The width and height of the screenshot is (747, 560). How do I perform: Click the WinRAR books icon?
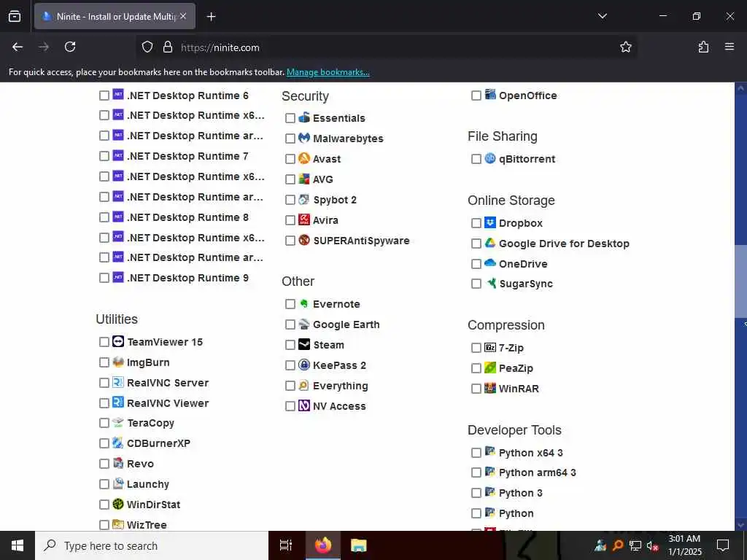pyautogui.click(x=490, y=388)
